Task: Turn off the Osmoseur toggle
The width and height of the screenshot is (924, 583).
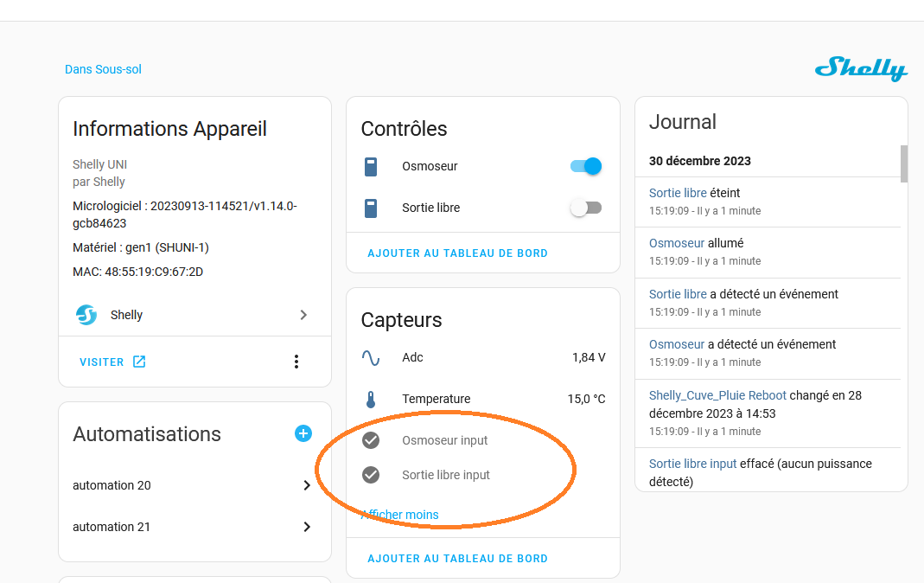Action: click(586, 166)
